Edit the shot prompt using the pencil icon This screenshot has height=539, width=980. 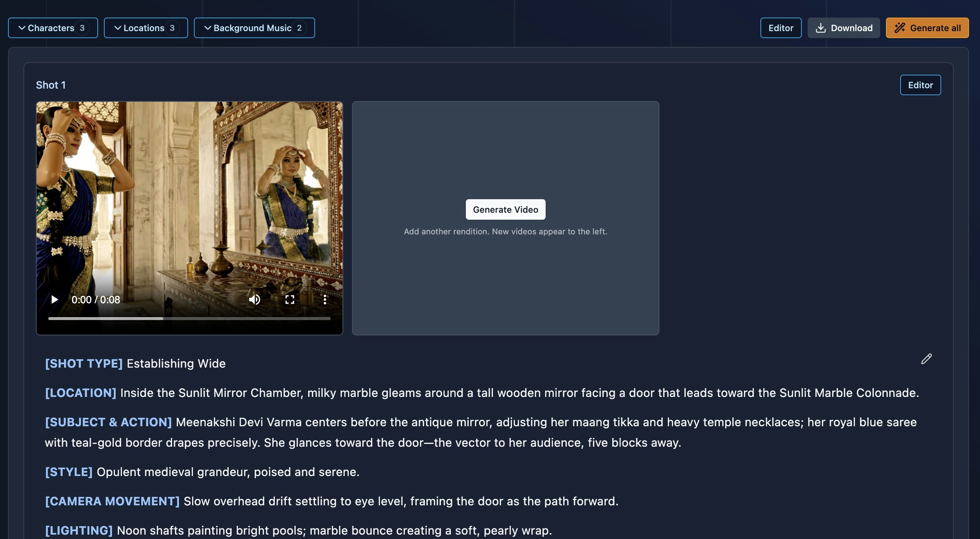[926, 358]
